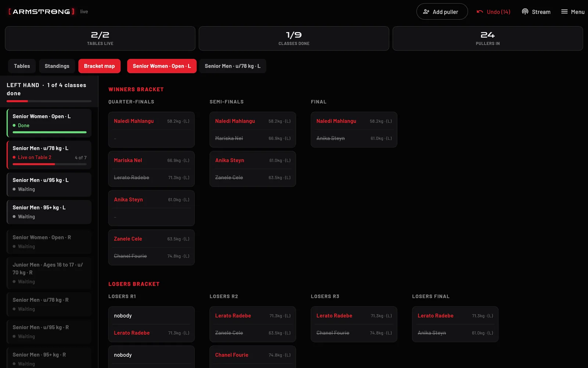
Task: Select Senior Men u/95 kg L class
Action: point(49,184)
